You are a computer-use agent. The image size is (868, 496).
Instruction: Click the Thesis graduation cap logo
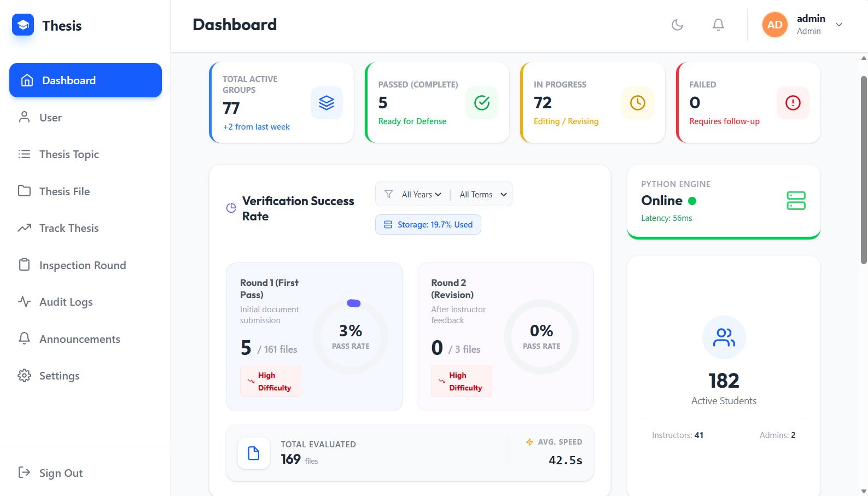[23, 25]
